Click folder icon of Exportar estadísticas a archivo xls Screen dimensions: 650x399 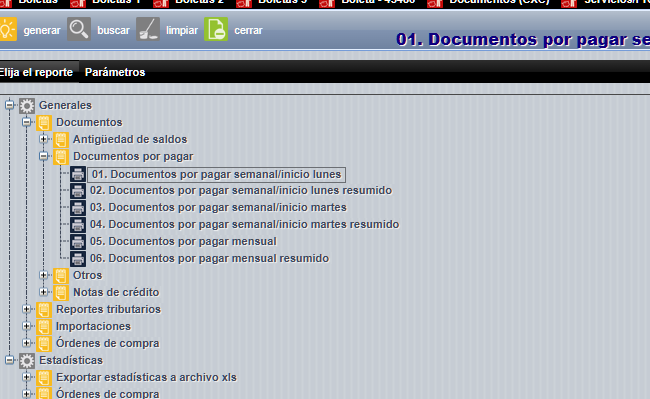44,377
